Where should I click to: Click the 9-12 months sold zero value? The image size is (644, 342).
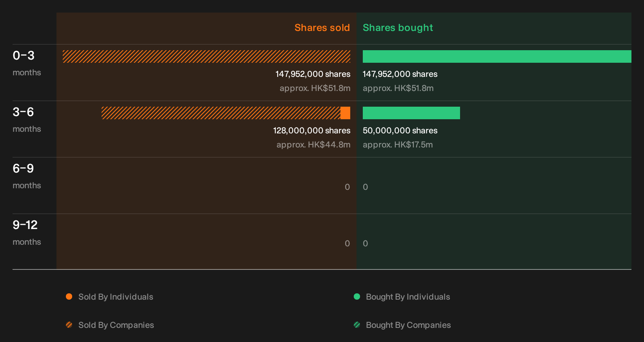pyautogui.click(x=347, y=244)
